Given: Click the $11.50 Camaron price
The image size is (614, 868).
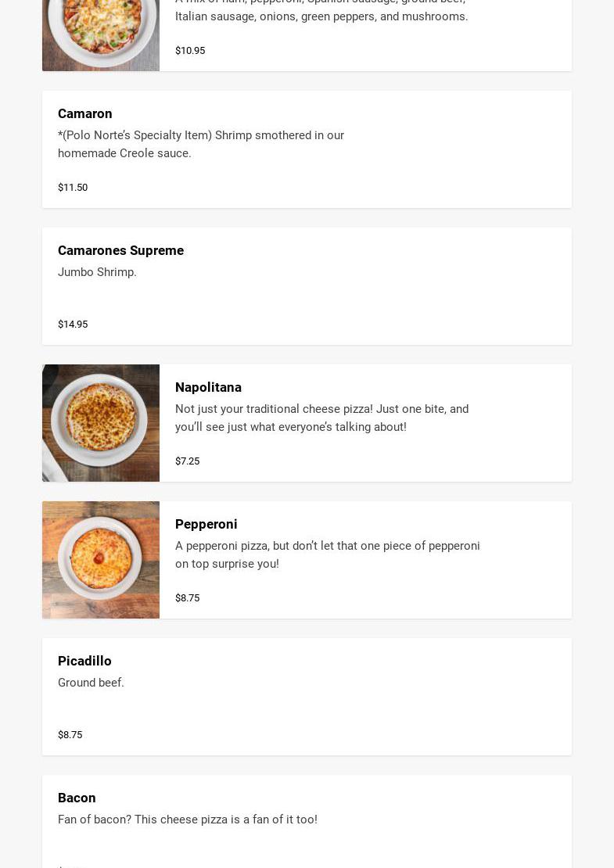Looking at the screenshot, I should pos(73,187).
